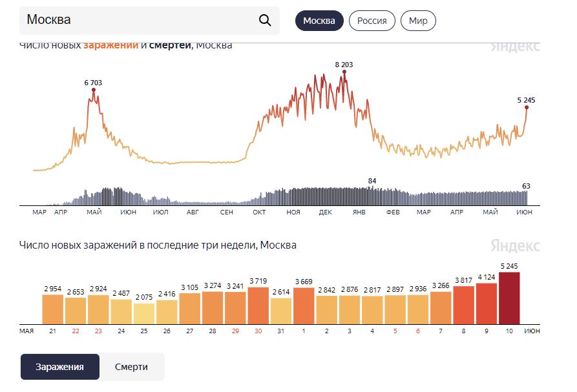Click the Яндекс logo above line chart
This screenshot has width=577, height=392.
(x=515, y=47)
